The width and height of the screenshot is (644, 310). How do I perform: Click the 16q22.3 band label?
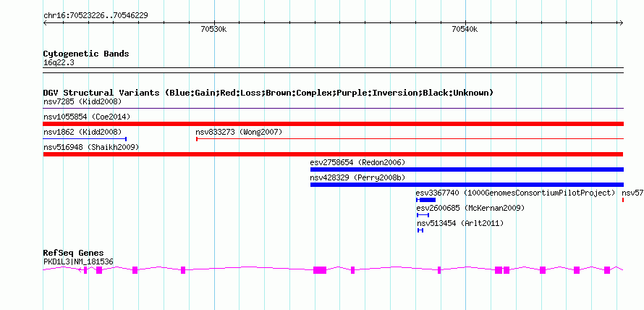pos(59,63)
